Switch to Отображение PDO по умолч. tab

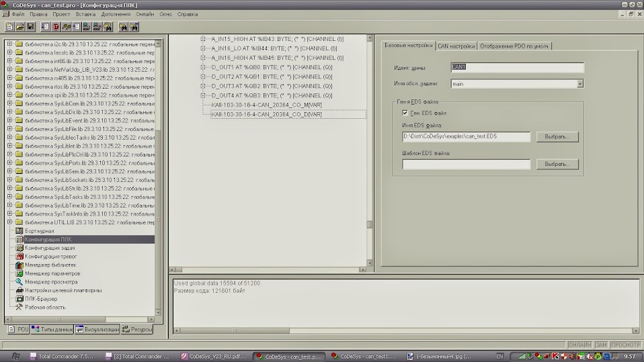(x=514, y=46)
